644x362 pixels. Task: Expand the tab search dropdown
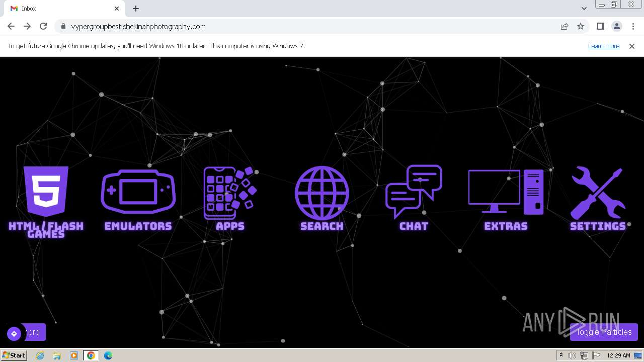pyautogui.click(x=584, y=9)
